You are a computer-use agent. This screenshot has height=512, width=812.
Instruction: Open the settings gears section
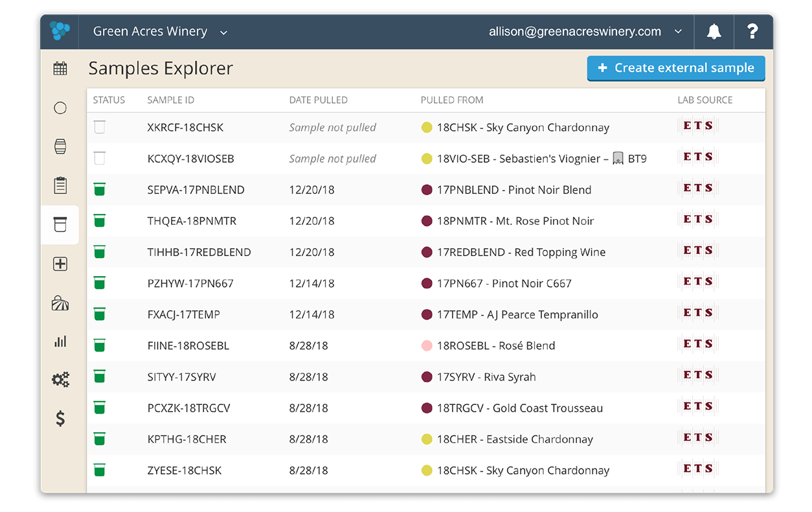click(60, 380)
